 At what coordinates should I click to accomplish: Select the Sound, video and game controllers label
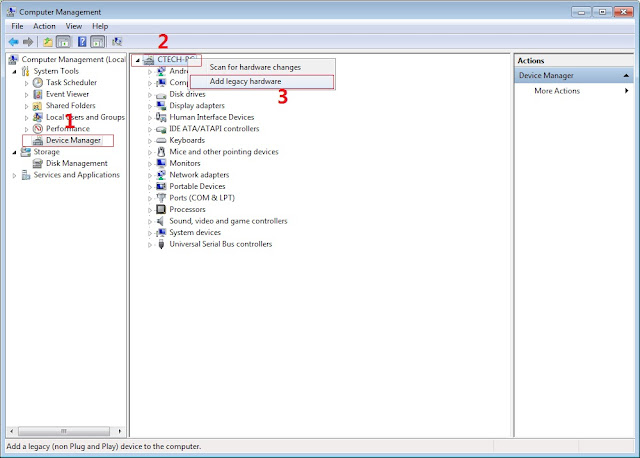click(x=228, y=221)
